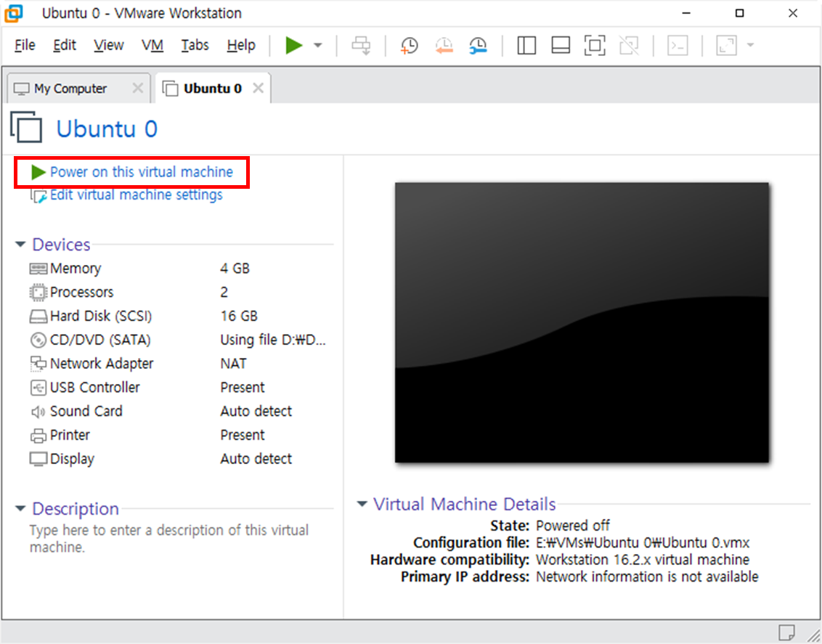Select the Memory device row label
Viewport: 822px width, 644px height.
[x=76, y=269]
